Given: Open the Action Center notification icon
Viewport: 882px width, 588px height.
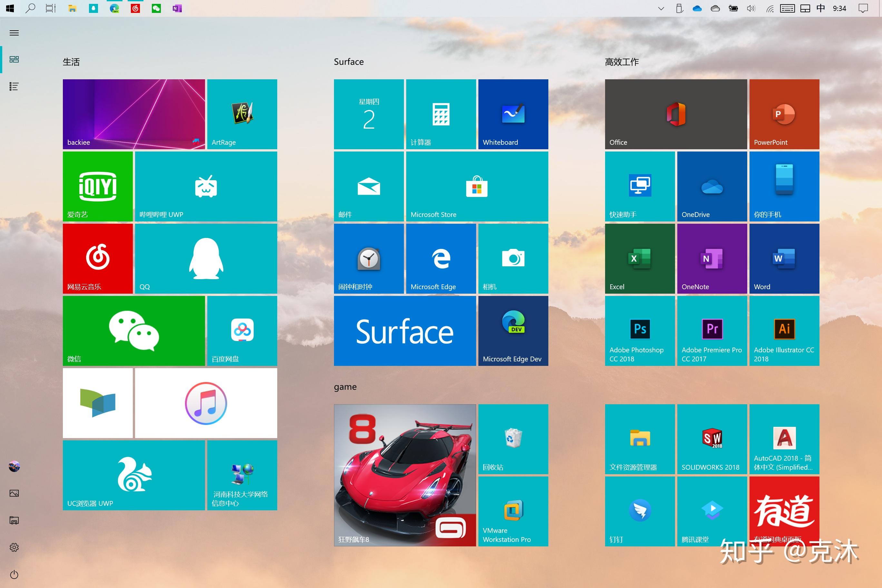Looking at the screenshot, I should [863, 8].
